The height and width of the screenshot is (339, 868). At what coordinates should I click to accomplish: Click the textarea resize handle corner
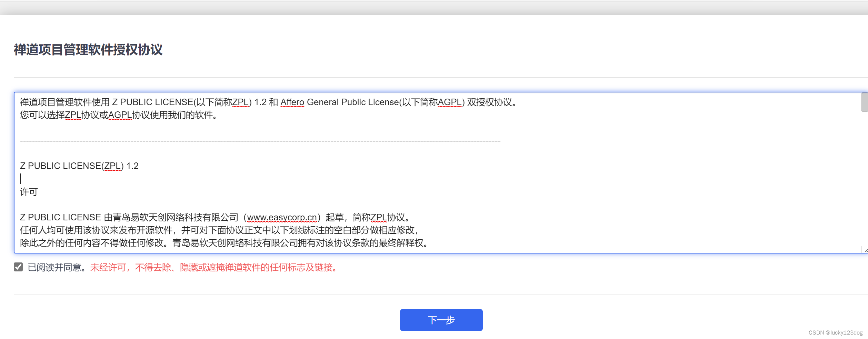tap(865, 250)
